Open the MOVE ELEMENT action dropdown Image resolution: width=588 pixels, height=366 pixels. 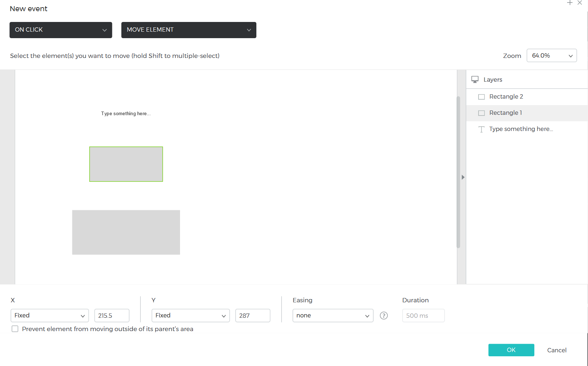pyautogui.click(x=189, y=30)
